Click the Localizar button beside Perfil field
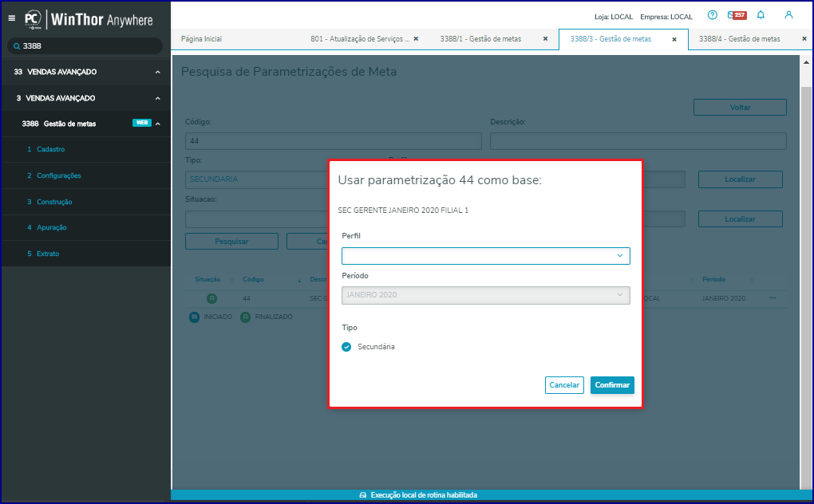 tap(740, 179)
